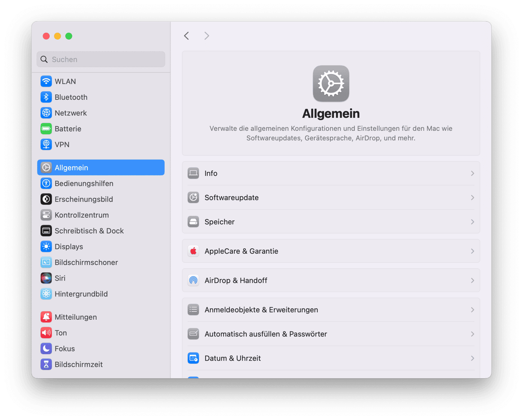Select Kontrollzentrum label in the sidebar
Image resolution: width=523 pixels, height=420 pixels.
click(x=82, y=215)
